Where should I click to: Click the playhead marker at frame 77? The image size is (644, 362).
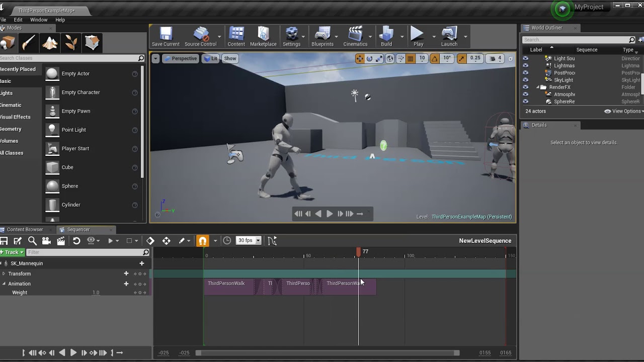pos(358,251)
